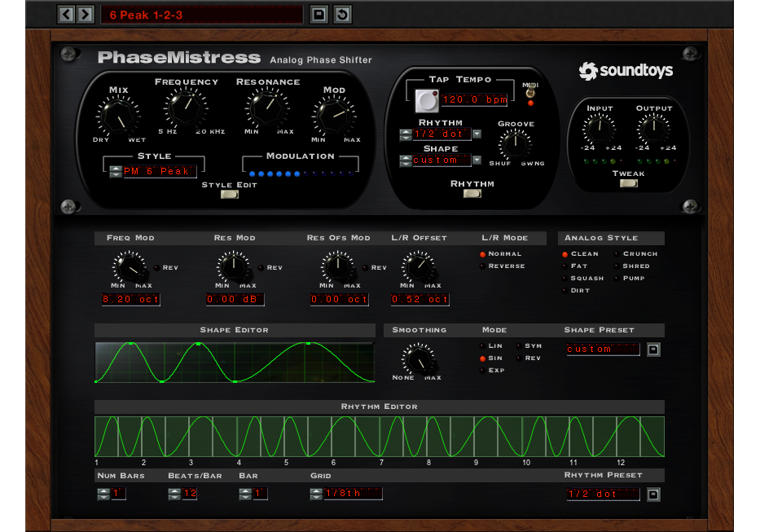Viewport: 760px width, 532px height.
Task: Select Normal L/R mode
Action: pos(483,254)
